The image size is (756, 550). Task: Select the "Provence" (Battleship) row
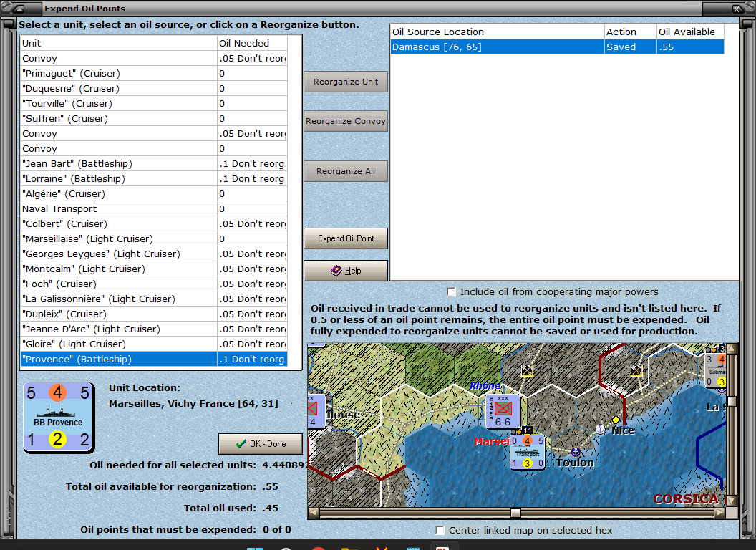[x=154, y=359]
